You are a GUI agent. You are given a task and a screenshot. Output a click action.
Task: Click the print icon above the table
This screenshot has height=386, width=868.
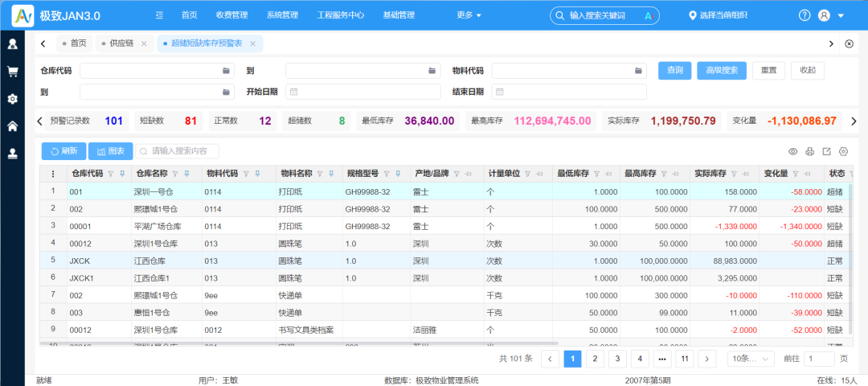810,151
